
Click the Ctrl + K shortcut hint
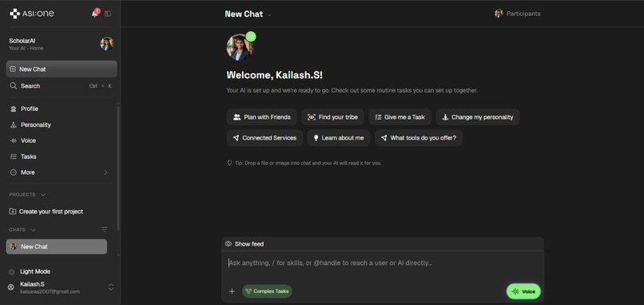(100, 86)
